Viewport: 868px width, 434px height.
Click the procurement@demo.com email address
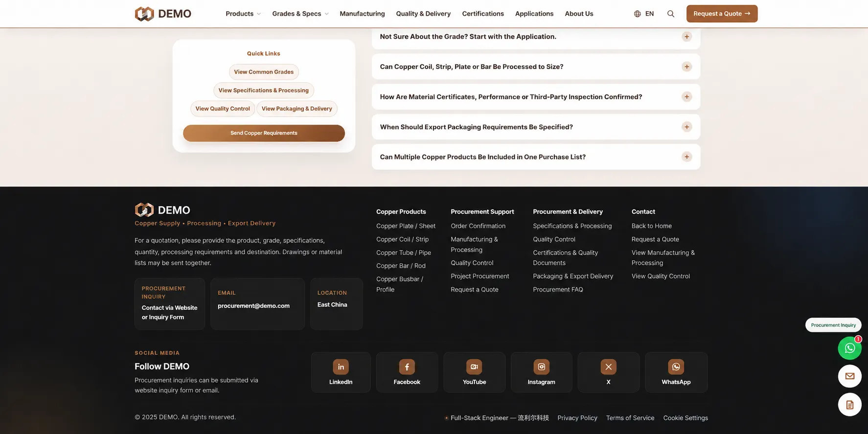tap(253, 306)
